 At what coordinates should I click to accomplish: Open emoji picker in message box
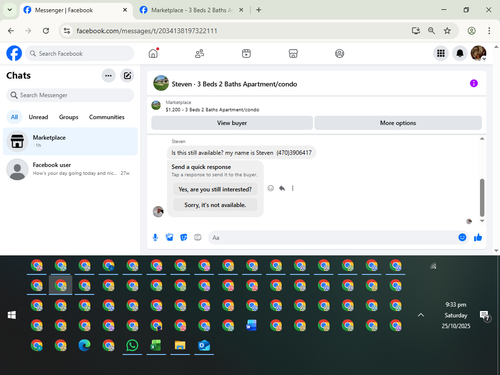(462, 237)
